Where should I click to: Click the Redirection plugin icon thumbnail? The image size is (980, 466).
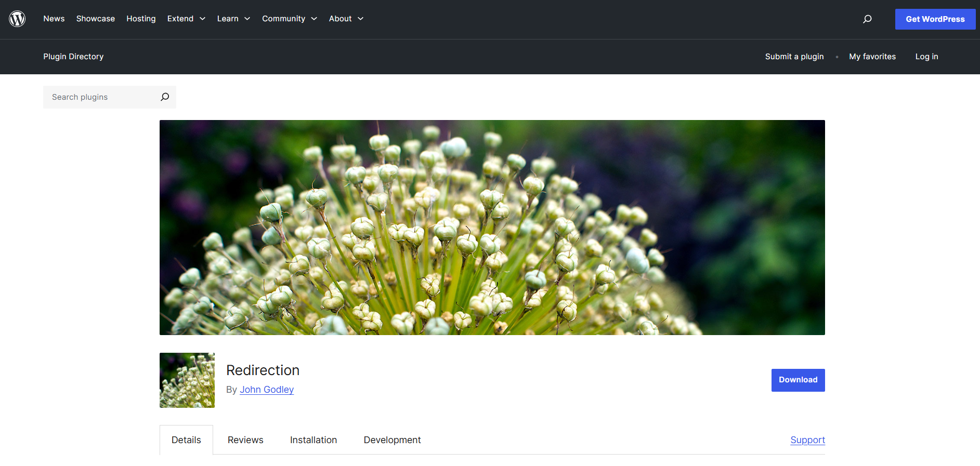click(x=187, y=380)
